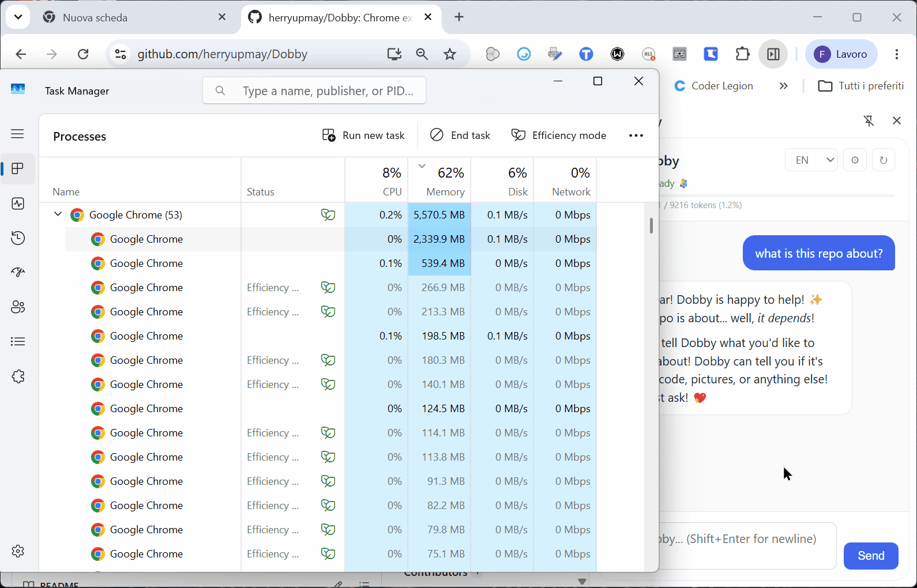Click the efficiency leaf icon in 75.1 MB row
Screen dimensions: 917x588
[x=328, y=554]
